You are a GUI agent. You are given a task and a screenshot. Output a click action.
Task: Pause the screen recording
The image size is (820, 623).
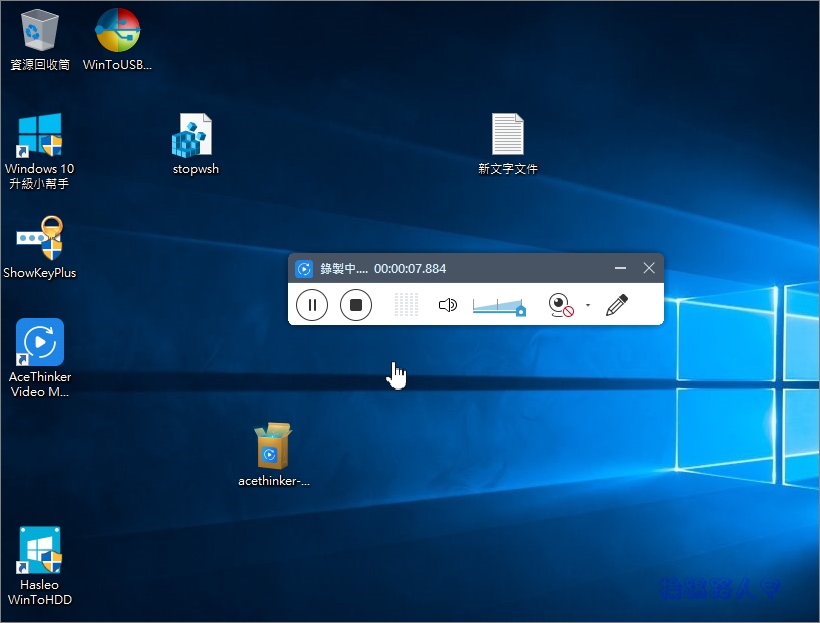pyautogui.click(x=312, y=305)
